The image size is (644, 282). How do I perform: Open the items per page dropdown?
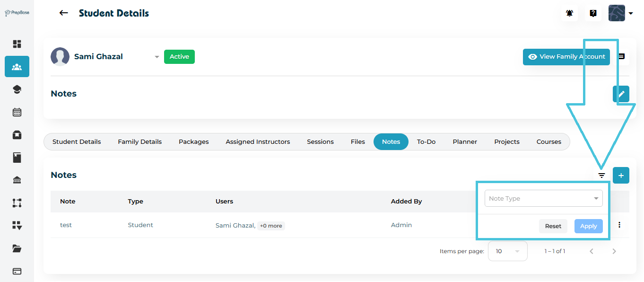click(x=507, y=251)
